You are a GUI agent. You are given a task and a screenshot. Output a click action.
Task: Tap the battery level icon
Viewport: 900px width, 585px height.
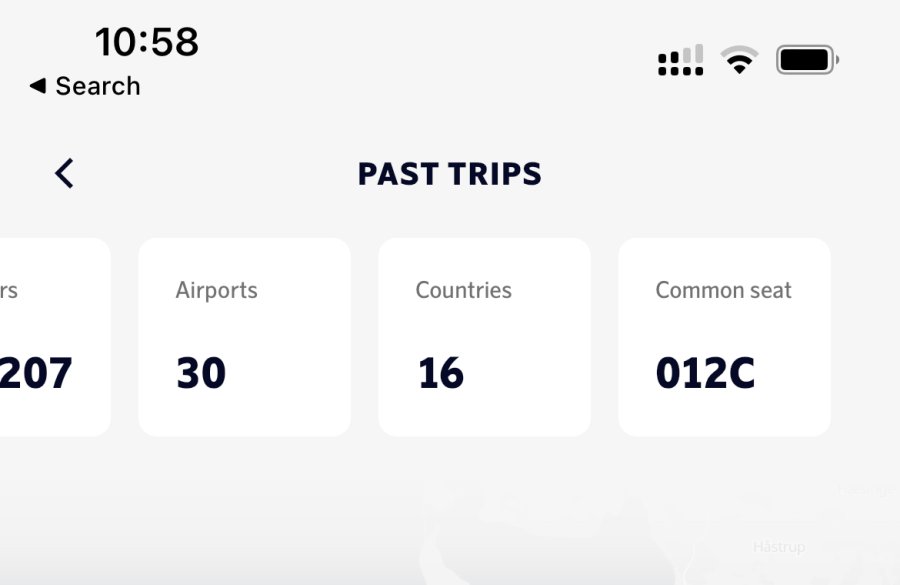807,61
